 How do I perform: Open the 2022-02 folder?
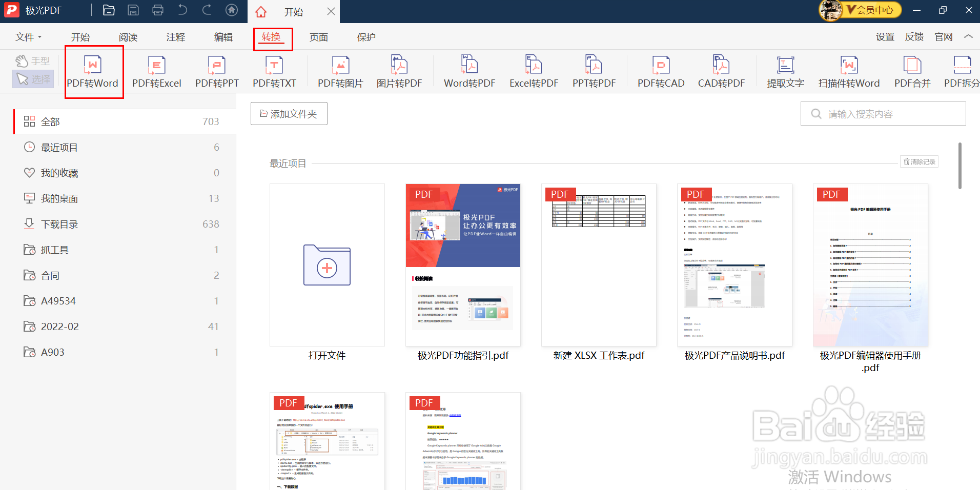pyautogui.click(x=125, y=326)
